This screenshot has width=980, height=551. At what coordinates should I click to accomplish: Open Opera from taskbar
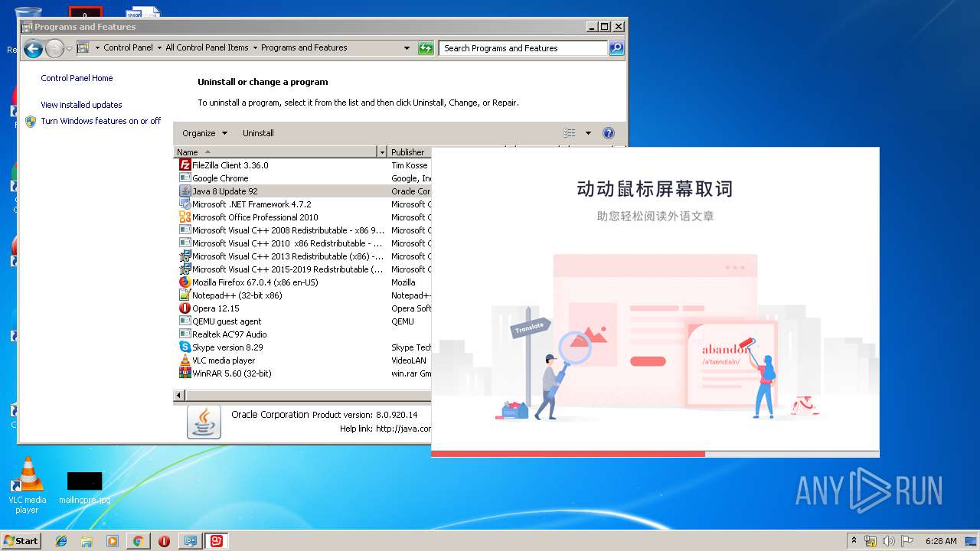(164, 541)
